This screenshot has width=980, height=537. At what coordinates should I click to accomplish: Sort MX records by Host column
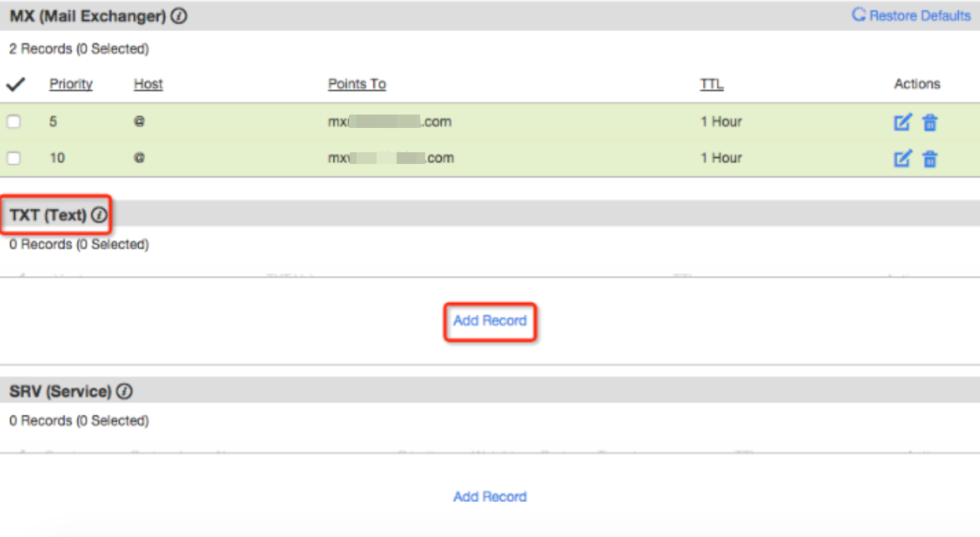click(148, 84)
